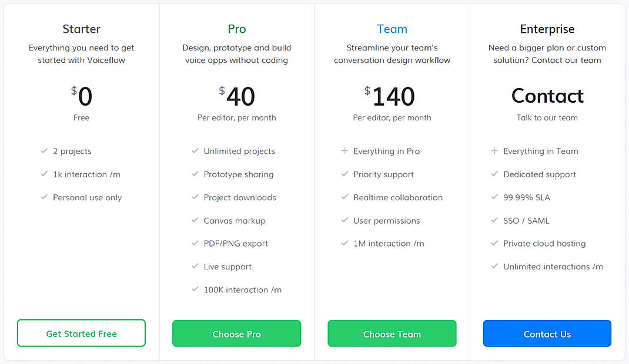Click the Choose Team button
Viewport: 629px width, 364px height.
tap(392, 333)
